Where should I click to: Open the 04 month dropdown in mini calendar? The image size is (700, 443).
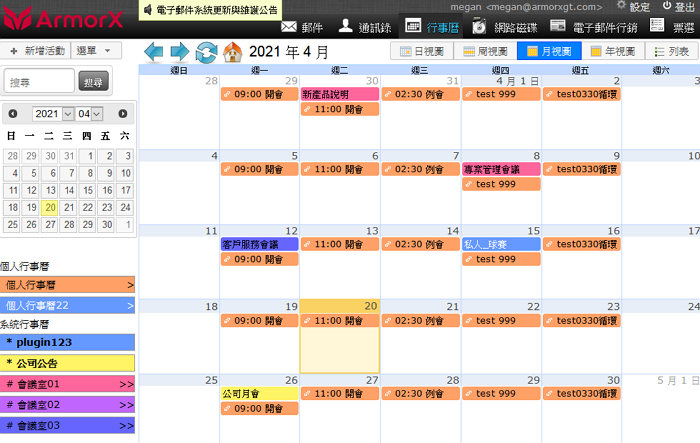(90, 114)
